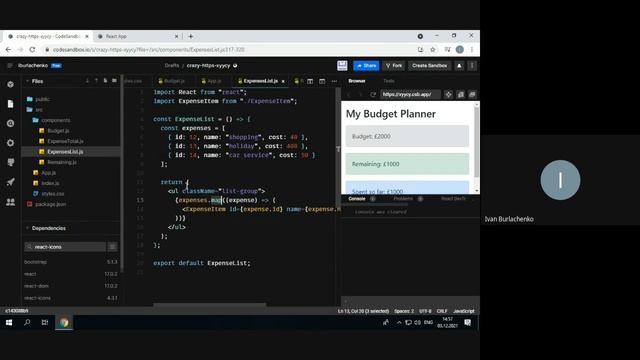Click the editor horizontal scrollbar
The width and height of the screenshot is (640, 360).
(x=210, y=304)
